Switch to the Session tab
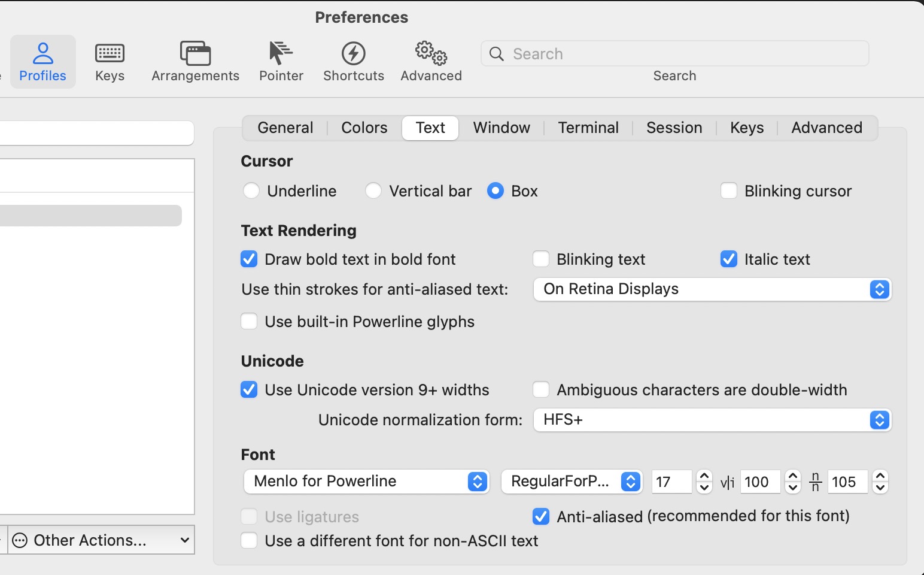 (674, 128)
